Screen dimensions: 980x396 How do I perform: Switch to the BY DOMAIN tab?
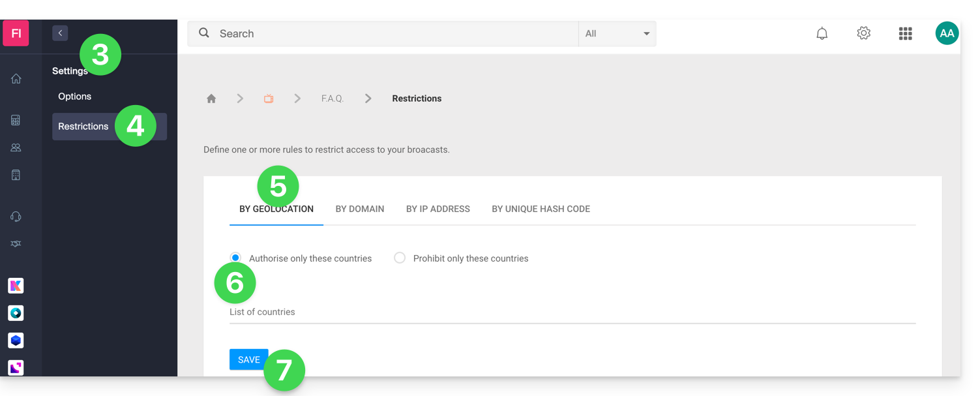360,209
